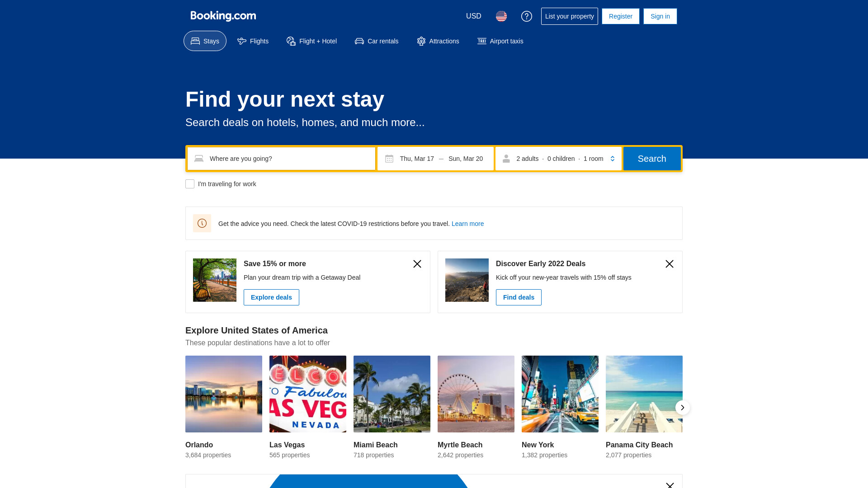This screenshot has height=488, width=868.
Task: Dismiss the Save 15% or more card
Action: pyautogui.click(x=417, y=264)
